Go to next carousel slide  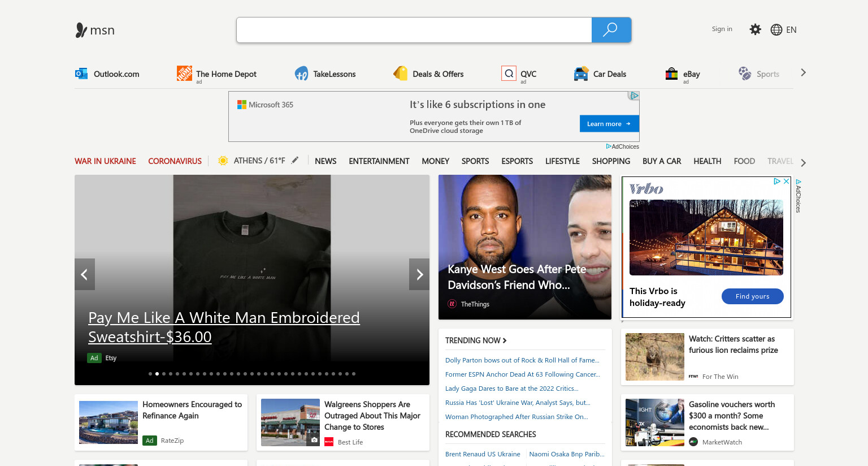419,274
